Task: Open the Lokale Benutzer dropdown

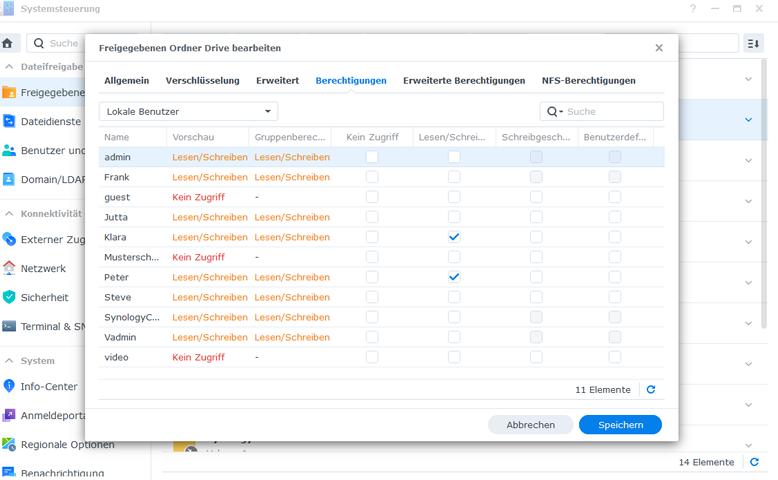Action: 189,112
